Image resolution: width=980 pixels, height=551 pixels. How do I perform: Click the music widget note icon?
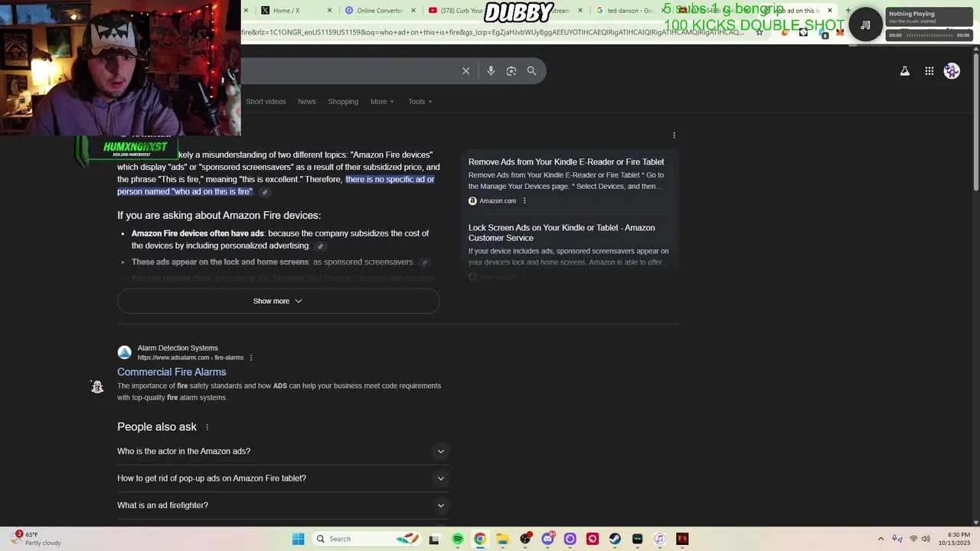(865, 24)
